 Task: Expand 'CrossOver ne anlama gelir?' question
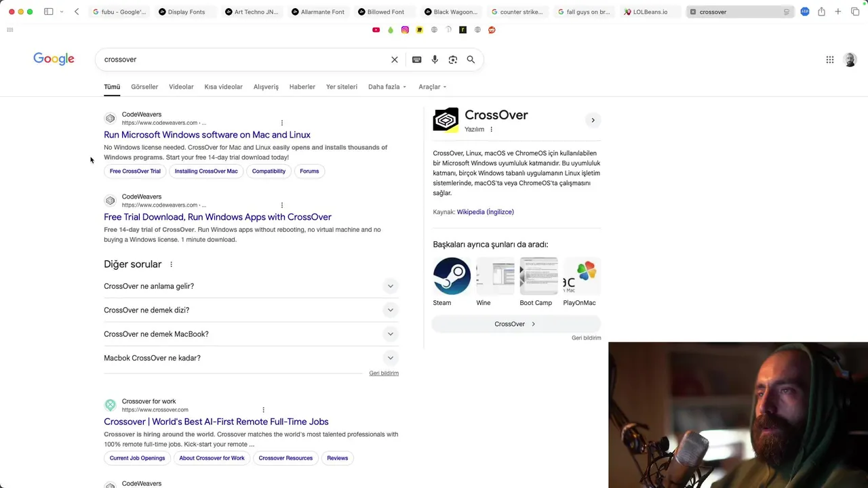click(251, 286)
